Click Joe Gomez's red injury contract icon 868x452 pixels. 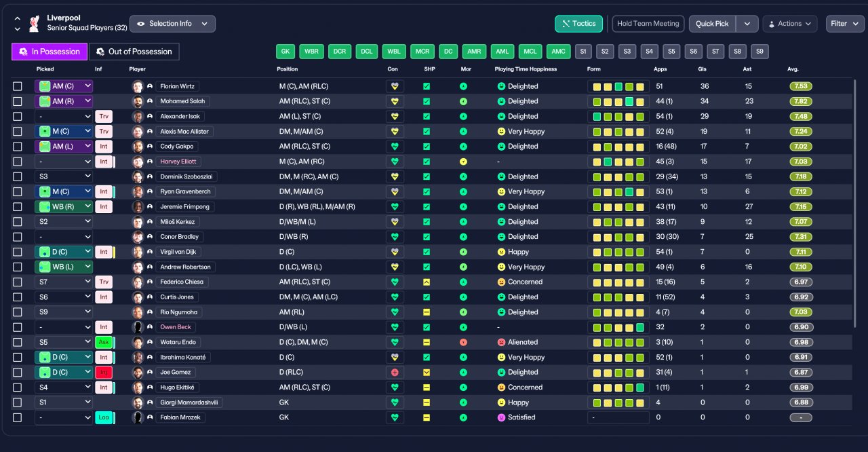(x=394, y=373)
